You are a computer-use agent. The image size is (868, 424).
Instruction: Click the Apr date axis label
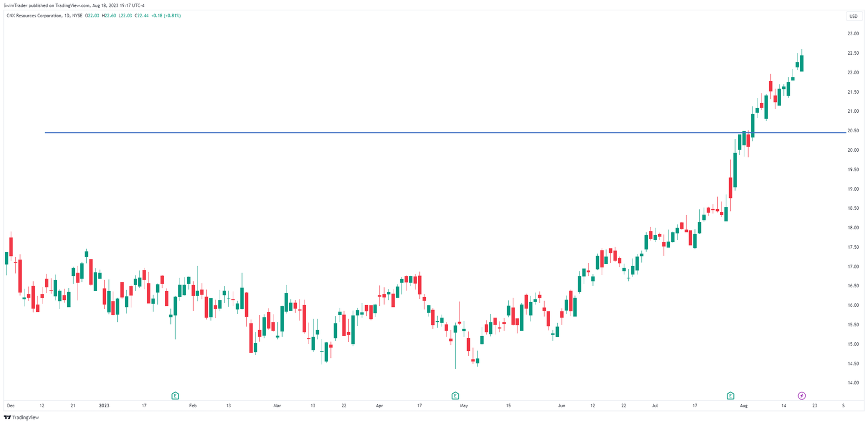(379, 406)
